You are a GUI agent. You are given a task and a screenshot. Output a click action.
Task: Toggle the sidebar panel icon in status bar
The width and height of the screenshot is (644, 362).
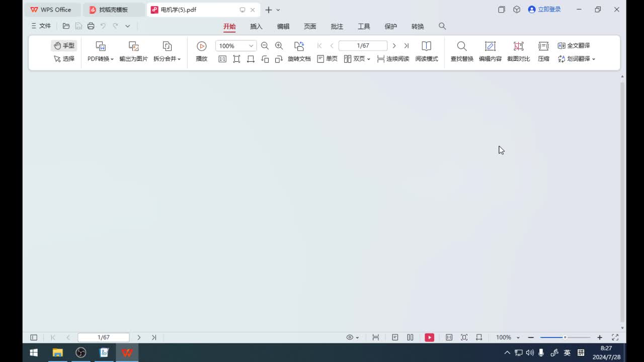tap(34, 337)
